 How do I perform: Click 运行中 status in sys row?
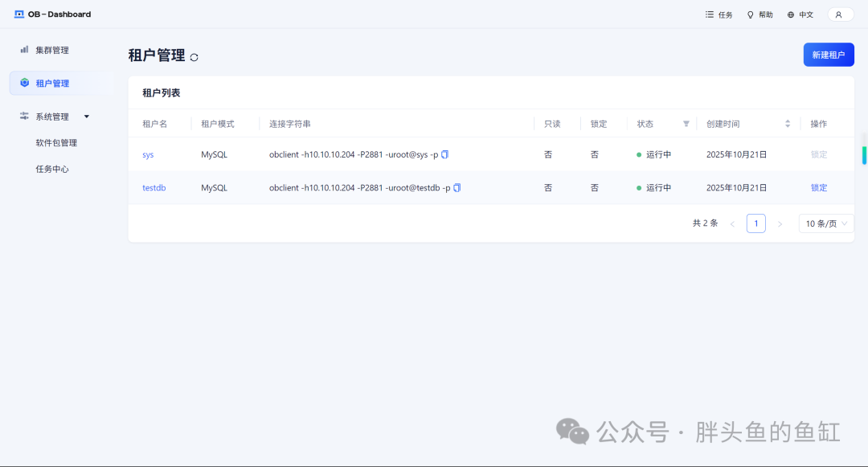(658, 155)
